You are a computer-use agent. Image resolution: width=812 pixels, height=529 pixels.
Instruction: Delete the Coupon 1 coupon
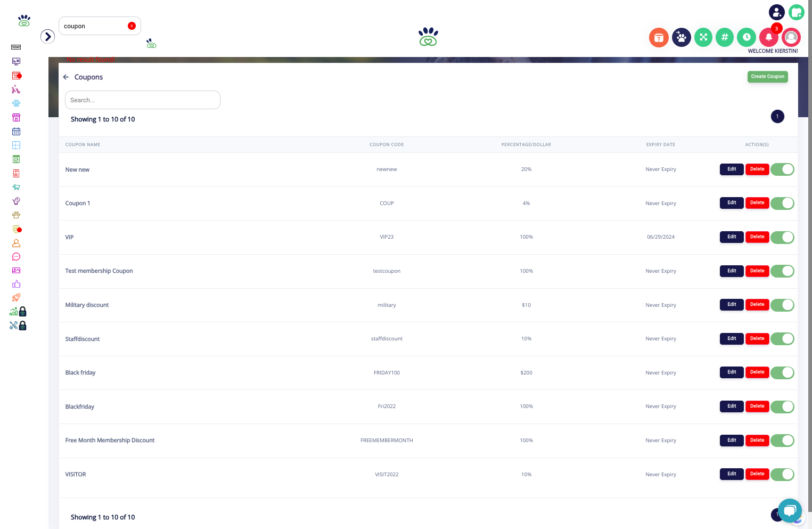[757, 203]
